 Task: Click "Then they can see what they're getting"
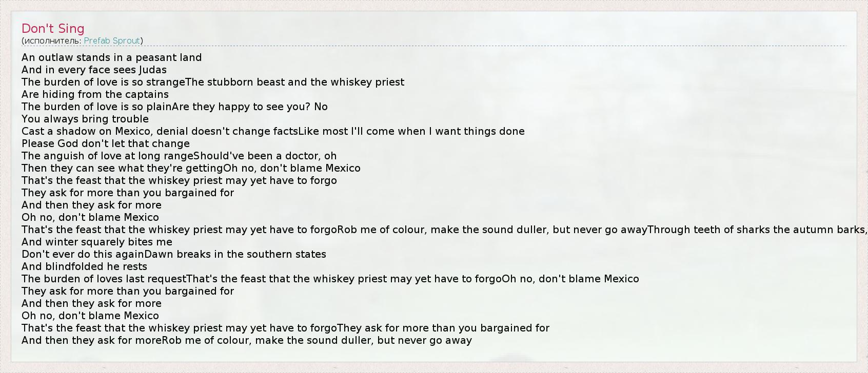tap(122, 168)
